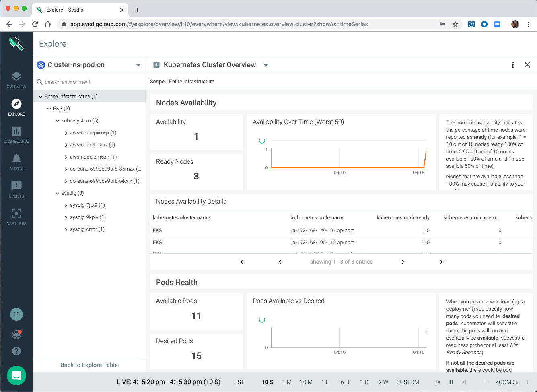Screen dimensions: 537x392
Task: Select the 1 H time range
Action: [x=325, y=382]
